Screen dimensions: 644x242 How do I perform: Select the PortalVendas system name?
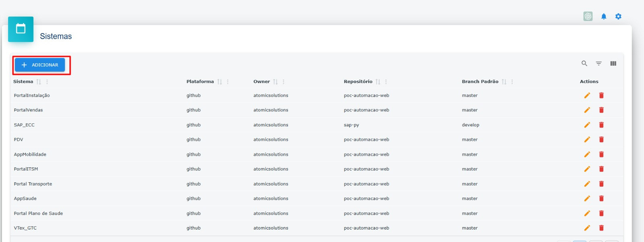point(28,110)
